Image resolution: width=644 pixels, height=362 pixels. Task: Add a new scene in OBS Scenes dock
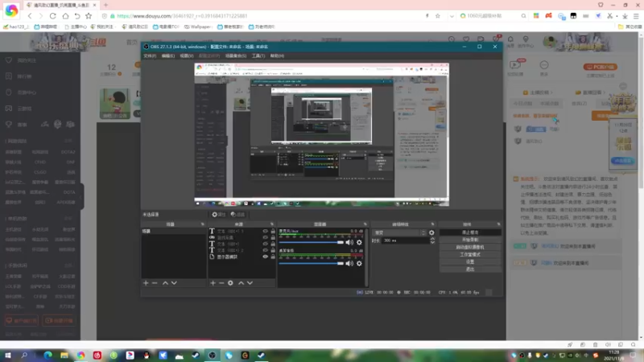click(x=146, y=283)
